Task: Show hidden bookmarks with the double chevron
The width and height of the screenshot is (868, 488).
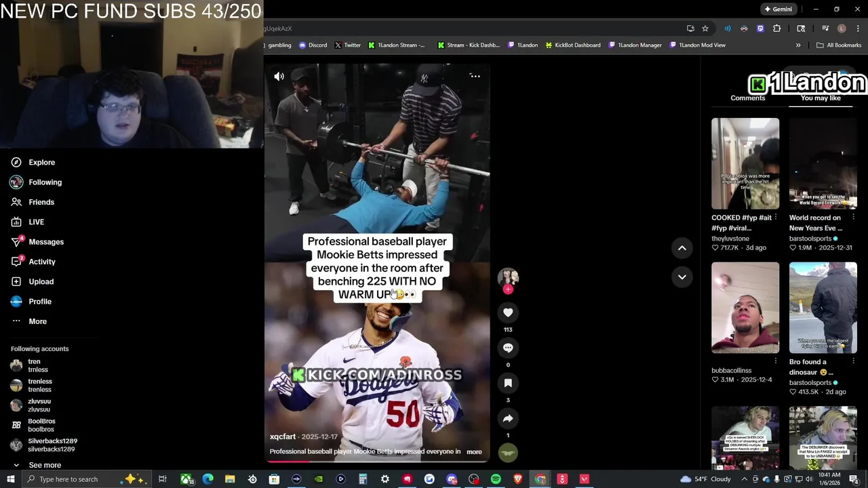Action: pos(798,45)
